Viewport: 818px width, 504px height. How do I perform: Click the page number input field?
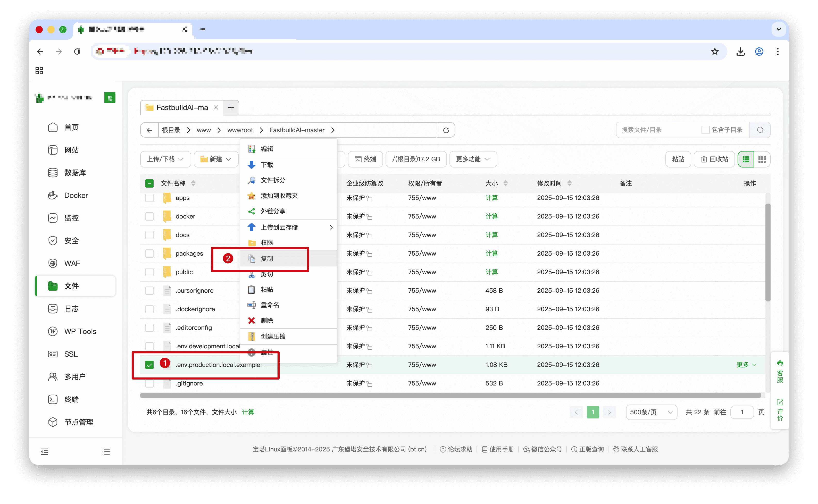742,412
